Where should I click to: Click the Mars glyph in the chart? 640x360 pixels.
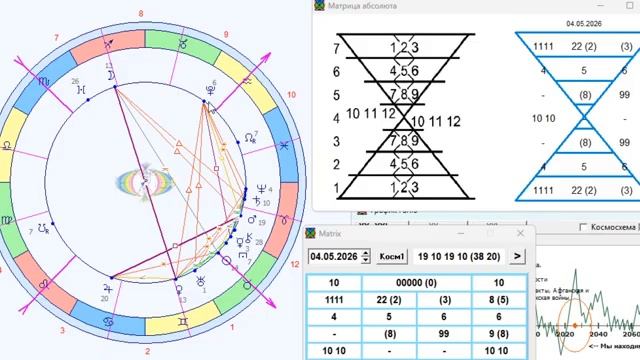(252, 220)
